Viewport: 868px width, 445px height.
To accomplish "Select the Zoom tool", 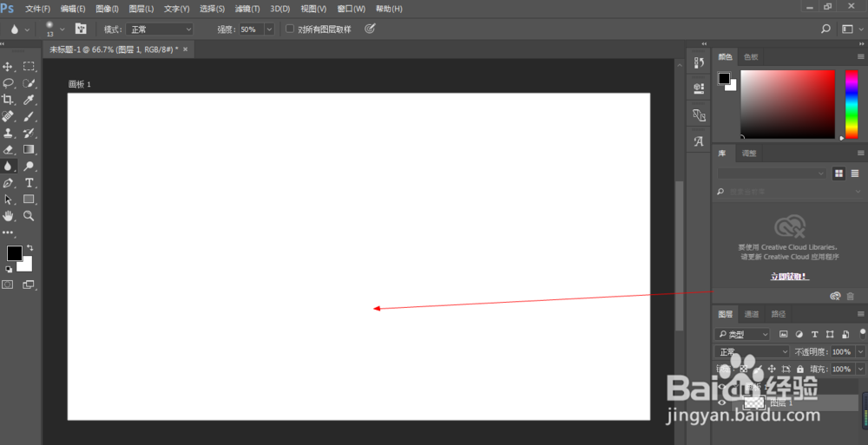I will point(29,216).
